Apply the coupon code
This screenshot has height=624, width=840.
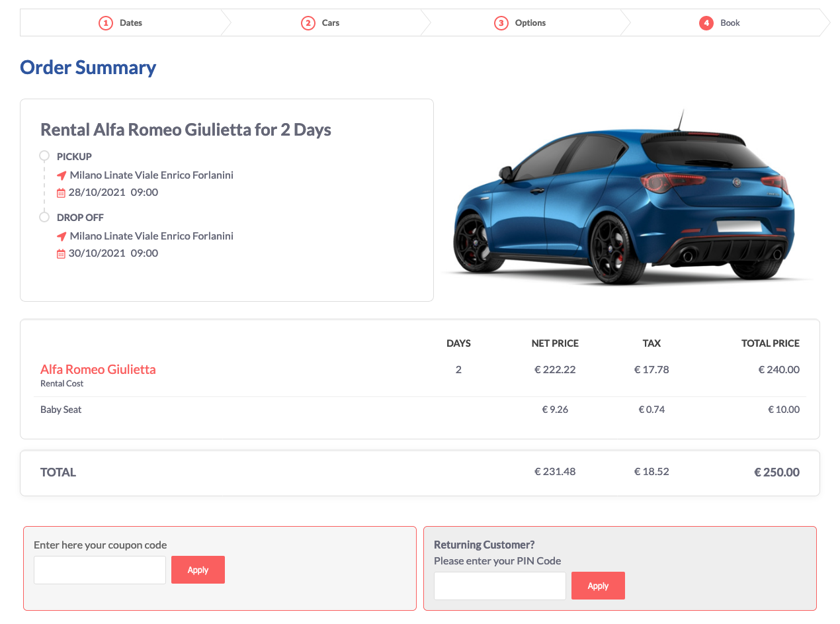pyautogui.click(x=198, y=570)
